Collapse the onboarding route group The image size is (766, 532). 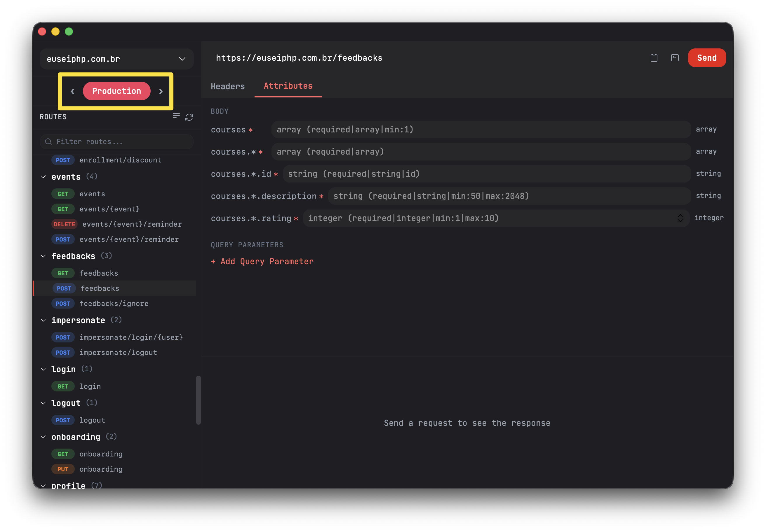click(43, 437)
